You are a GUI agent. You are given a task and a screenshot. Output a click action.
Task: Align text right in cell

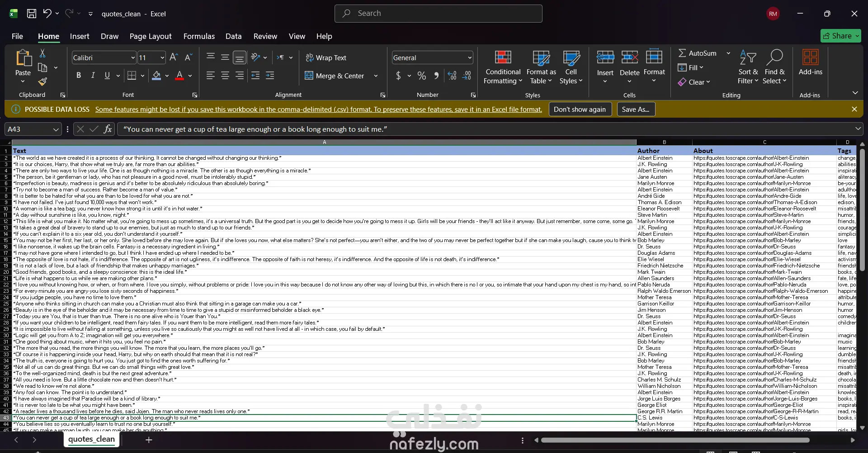(x=240, y=76)
